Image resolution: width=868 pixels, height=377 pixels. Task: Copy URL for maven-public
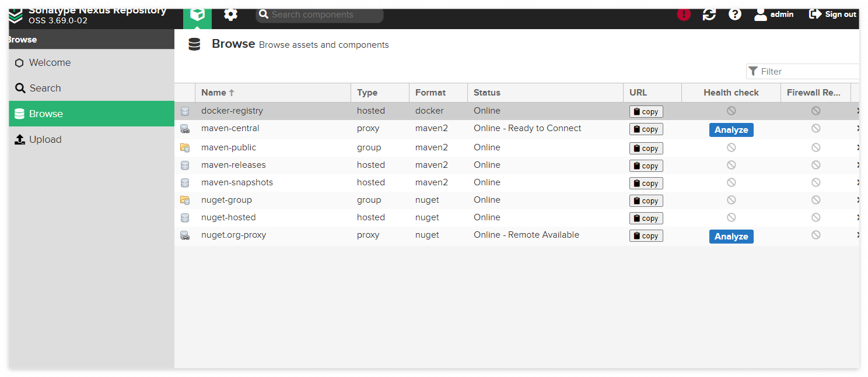[646, 149]
